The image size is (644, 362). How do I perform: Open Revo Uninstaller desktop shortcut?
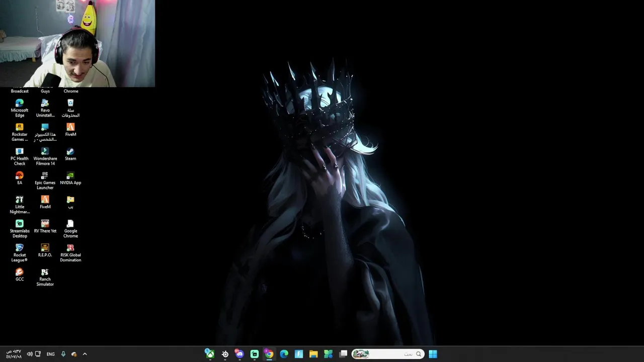(x=45, y=108)
